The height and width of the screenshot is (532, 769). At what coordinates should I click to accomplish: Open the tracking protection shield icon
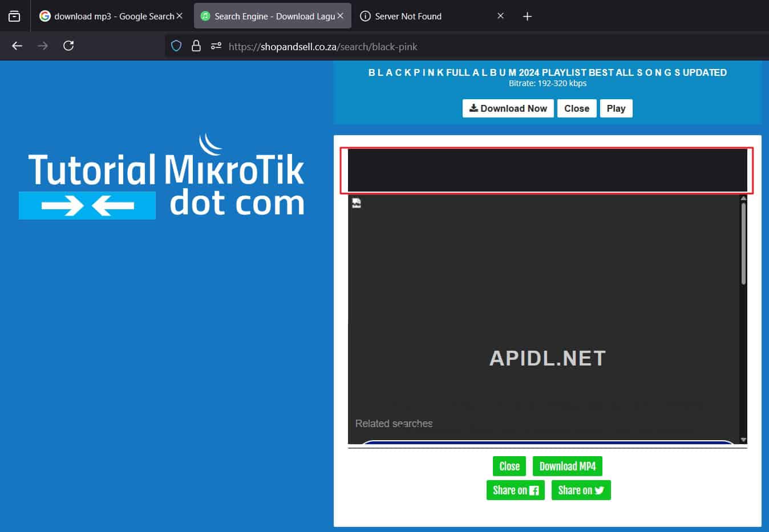tap(176, 46)
